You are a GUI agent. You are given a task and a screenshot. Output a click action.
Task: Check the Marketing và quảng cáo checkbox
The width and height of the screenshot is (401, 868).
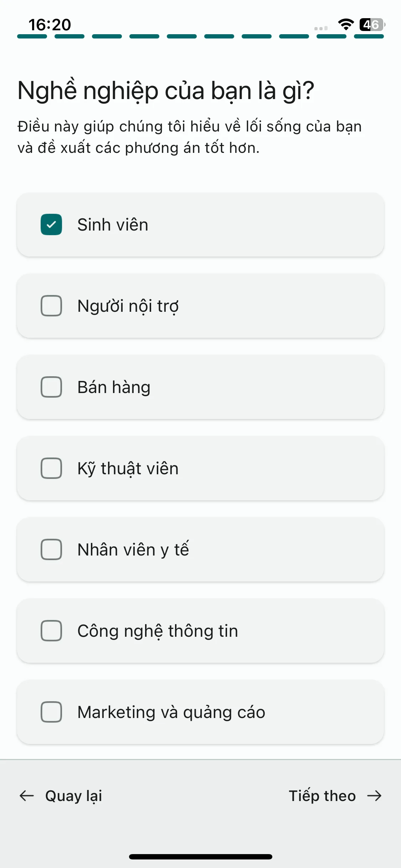(51, 712)
